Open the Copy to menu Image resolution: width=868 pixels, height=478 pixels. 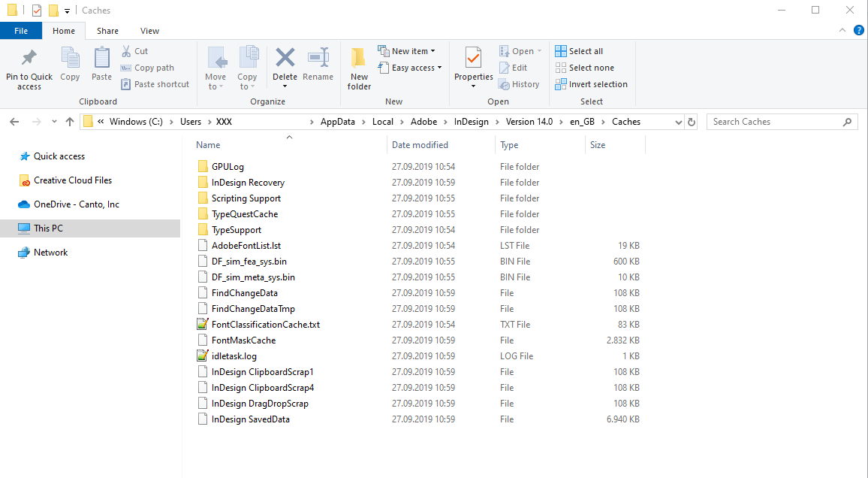(x=247, y=68)
